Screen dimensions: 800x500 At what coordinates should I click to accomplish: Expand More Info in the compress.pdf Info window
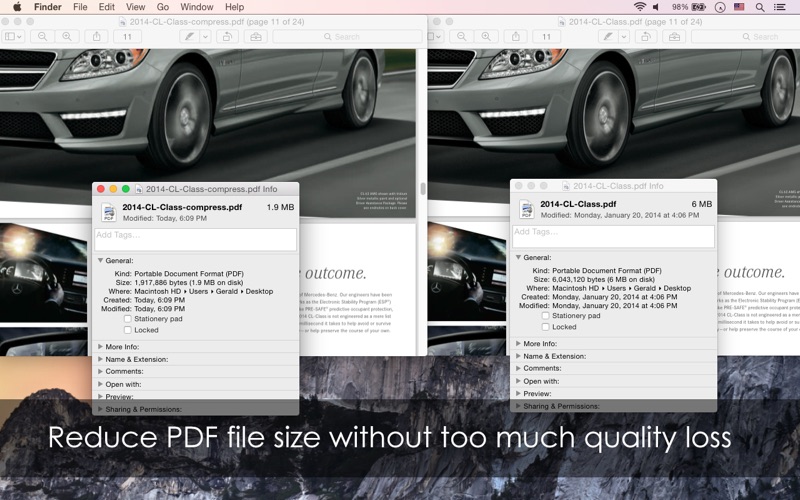(100, 347)
